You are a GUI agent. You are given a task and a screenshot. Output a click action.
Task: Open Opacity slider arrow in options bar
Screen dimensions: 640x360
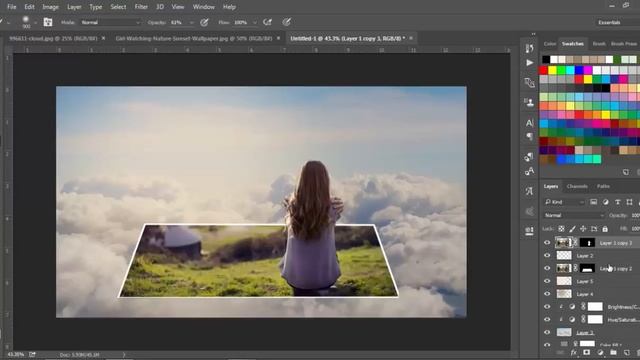tap(191, 22)
